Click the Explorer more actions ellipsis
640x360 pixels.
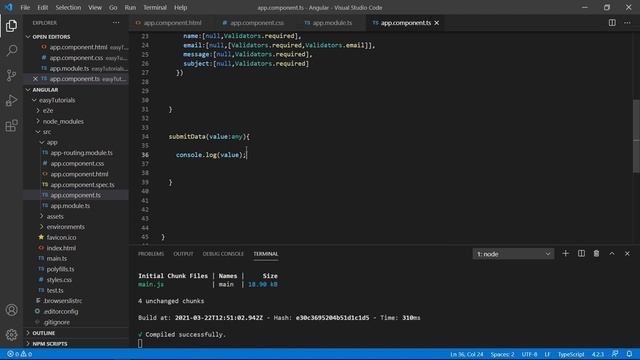(116, 23)
